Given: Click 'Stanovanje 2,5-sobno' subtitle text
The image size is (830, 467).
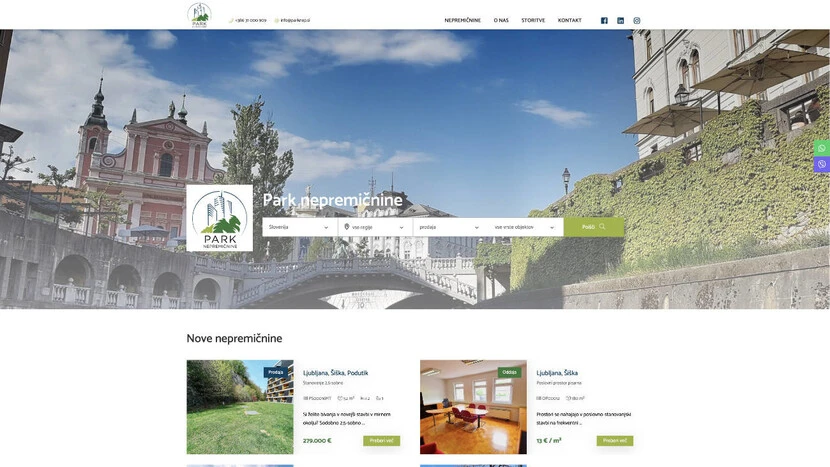Looking at the screenshot, I should (323, 383).
